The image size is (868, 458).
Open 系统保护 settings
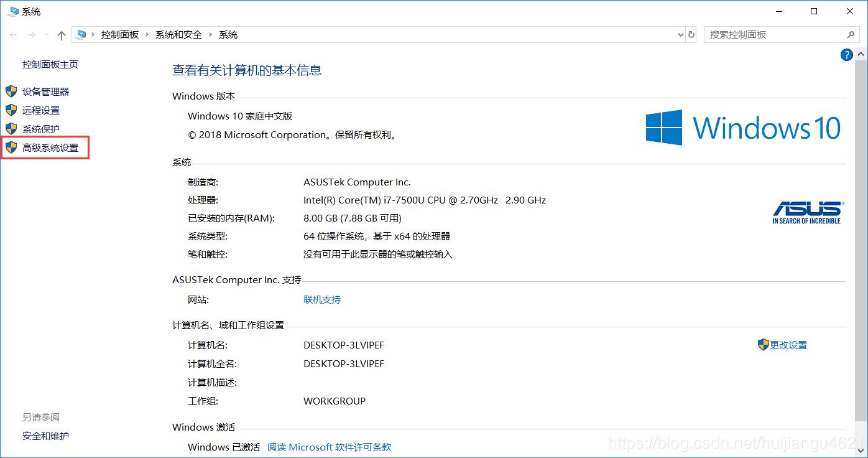[41, 129]
